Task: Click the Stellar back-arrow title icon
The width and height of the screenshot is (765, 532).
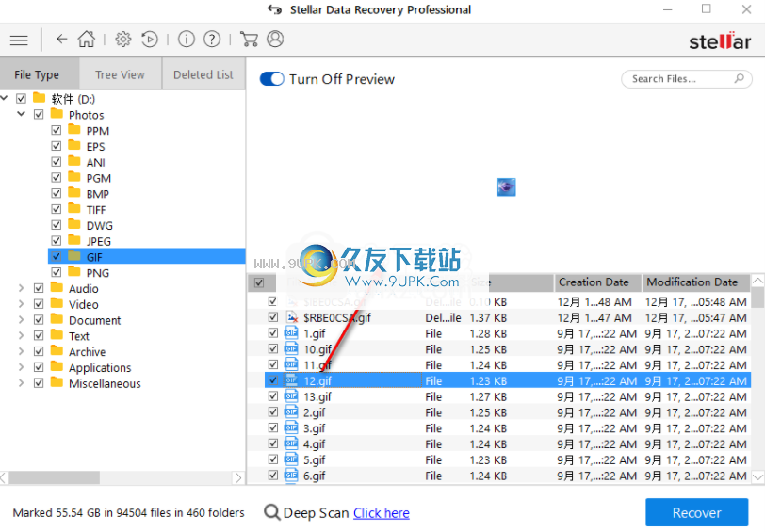Action: click(x=275, y=9)
